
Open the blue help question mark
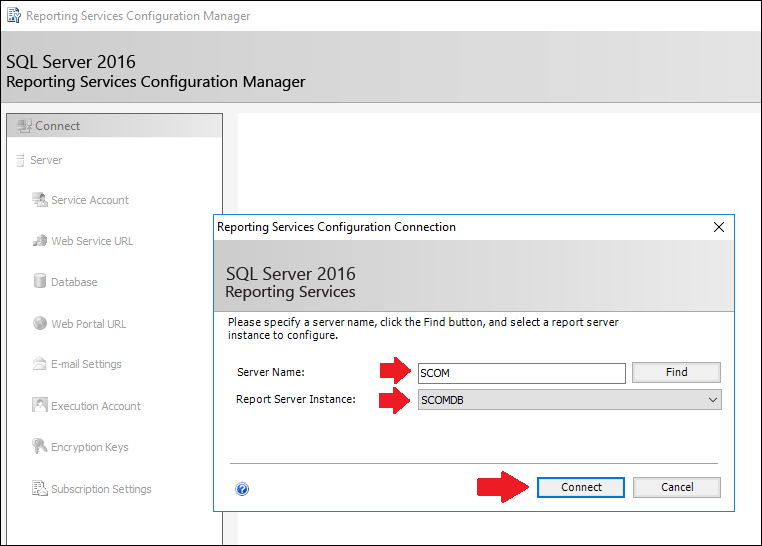point(242,489)
